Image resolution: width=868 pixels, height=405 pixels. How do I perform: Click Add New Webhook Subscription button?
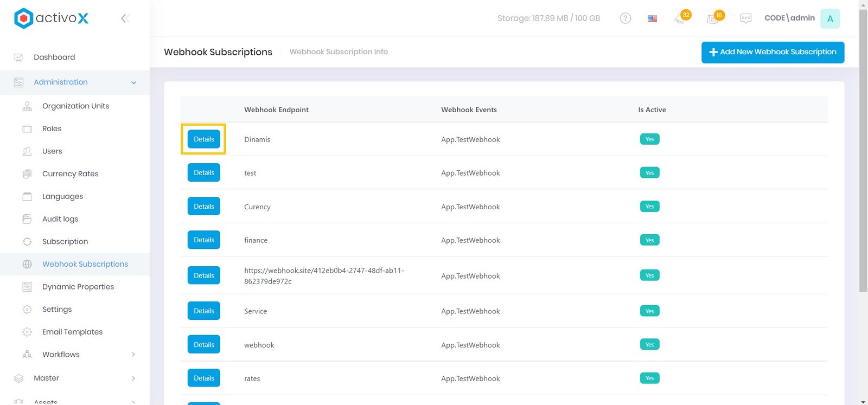coord(773,52)
